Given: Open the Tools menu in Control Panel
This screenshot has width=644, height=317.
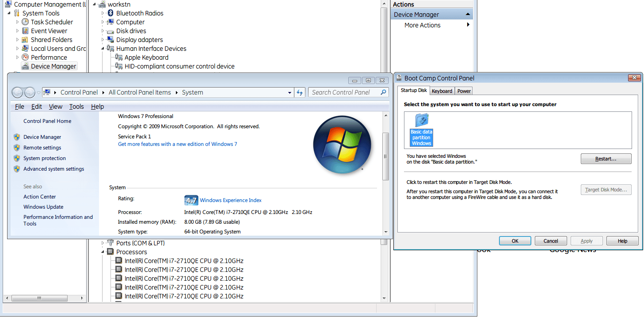Looking at the screenshot, I should [x=76, y=107].
